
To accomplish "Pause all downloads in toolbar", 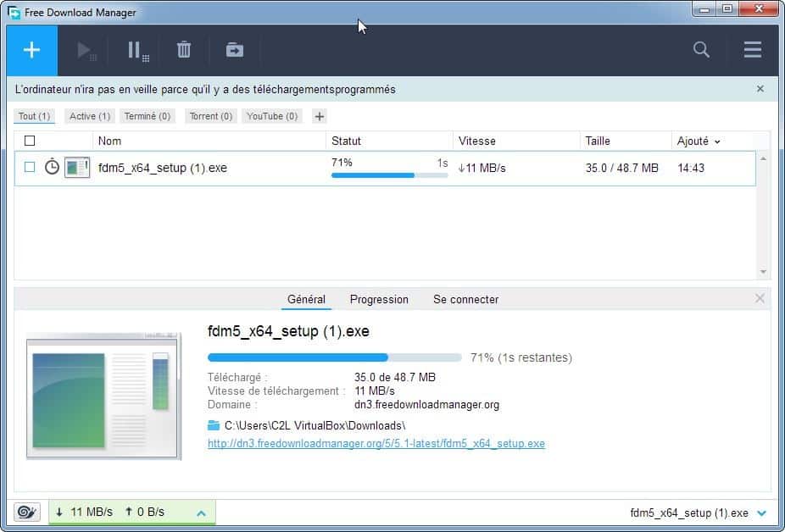I will [x=138, y=51].
